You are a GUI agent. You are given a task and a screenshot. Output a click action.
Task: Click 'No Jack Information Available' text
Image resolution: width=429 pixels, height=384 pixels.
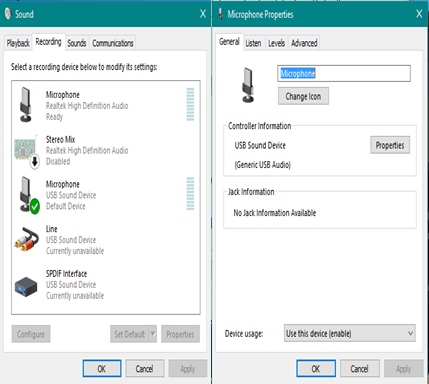(275, 213)
